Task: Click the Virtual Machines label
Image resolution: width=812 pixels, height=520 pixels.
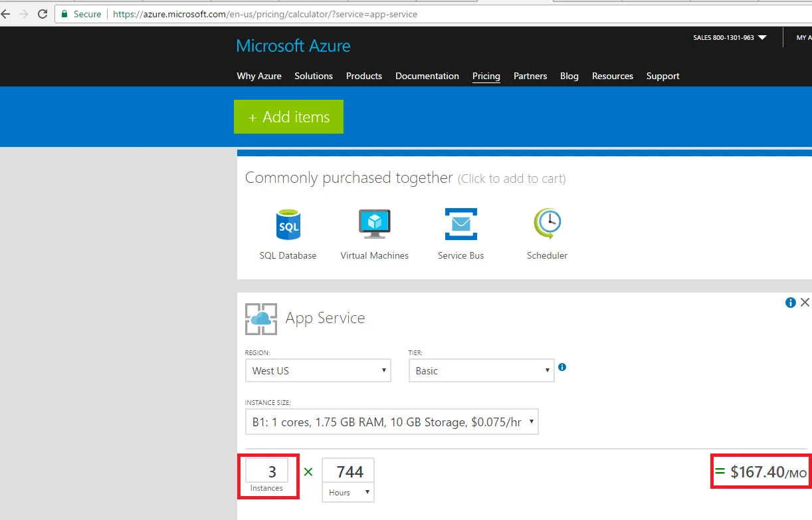Action: [375, 255]
